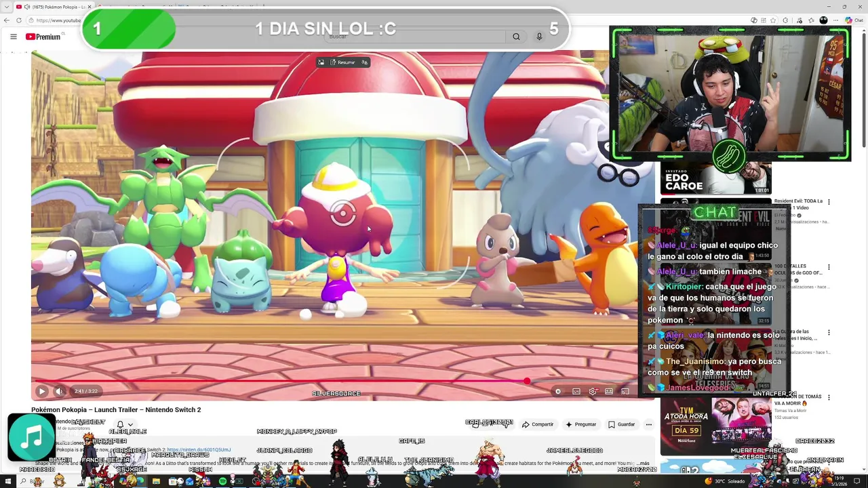Click the browser address bar URL
This screenshot has width=868, height=488.
click(58, 20)
